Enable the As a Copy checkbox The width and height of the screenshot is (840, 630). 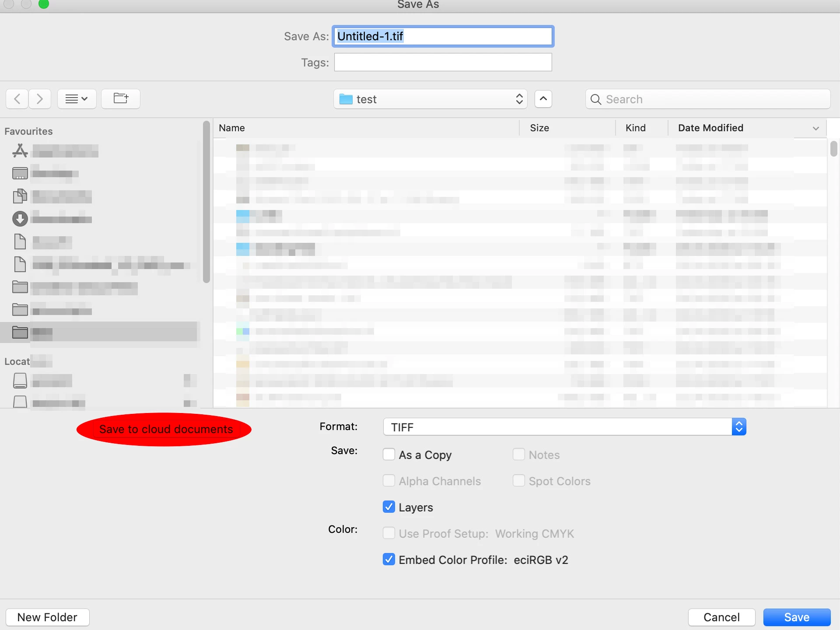coord(388,455)
